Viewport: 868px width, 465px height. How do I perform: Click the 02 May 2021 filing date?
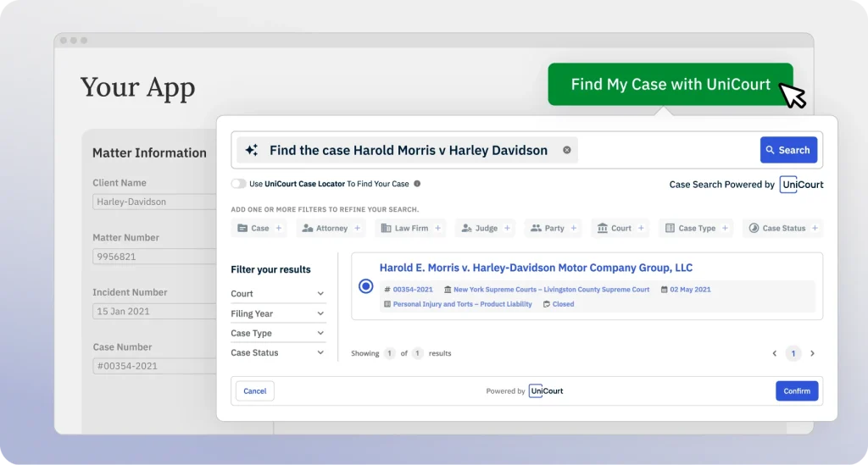tap(690, 289)
